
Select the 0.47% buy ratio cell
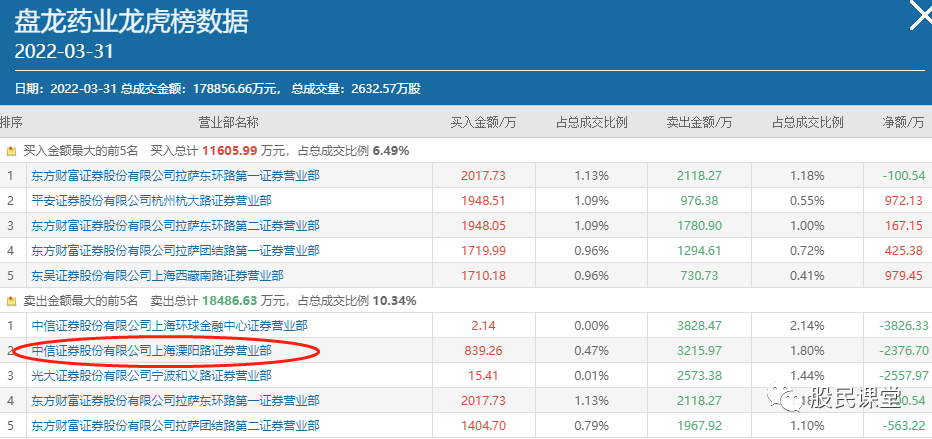591,350
